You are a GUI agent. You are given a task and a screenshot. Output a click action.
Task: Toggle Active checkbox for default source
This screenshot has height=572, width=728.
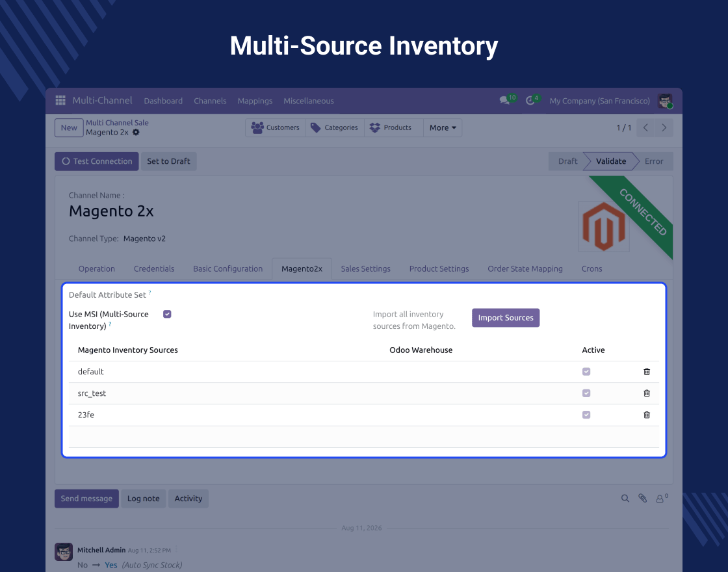[586, 371]
